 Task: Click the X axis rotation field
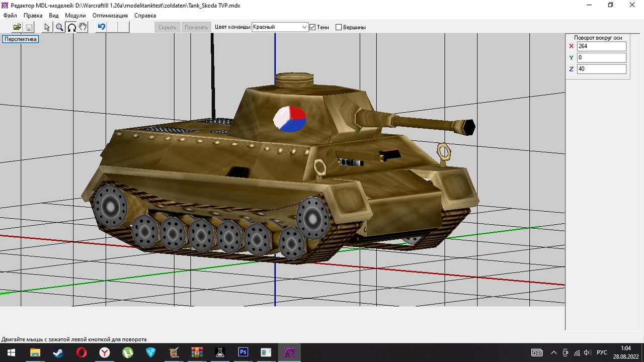602,46
